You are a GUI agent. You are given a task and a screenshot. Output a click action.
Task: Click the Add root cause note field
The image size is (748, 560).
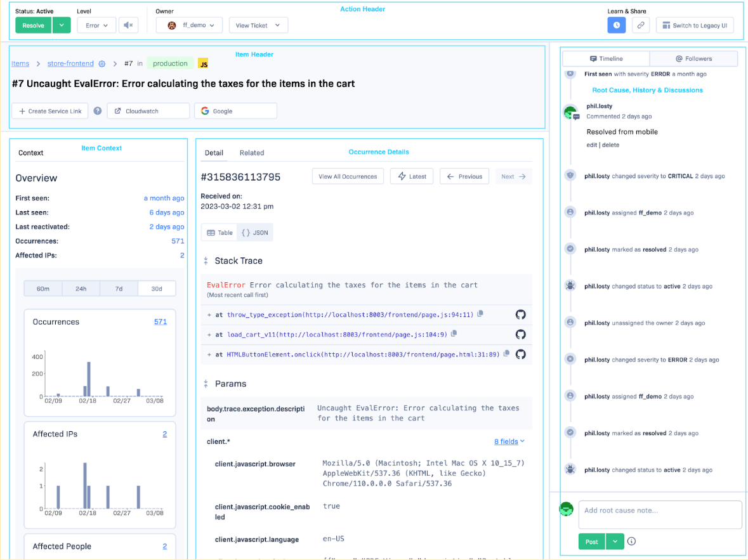point(660,514)
